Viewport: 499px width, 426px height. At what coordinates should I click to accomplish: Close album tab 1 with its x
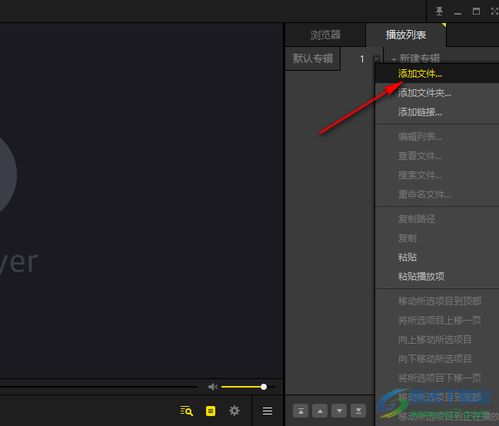coord(376,59)
